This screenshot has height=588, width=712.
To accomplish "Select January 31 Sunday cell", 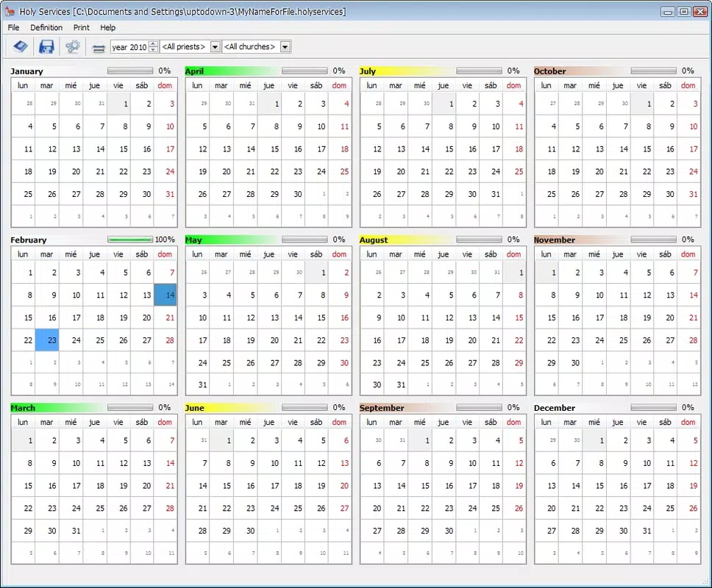I will (165, 194).
